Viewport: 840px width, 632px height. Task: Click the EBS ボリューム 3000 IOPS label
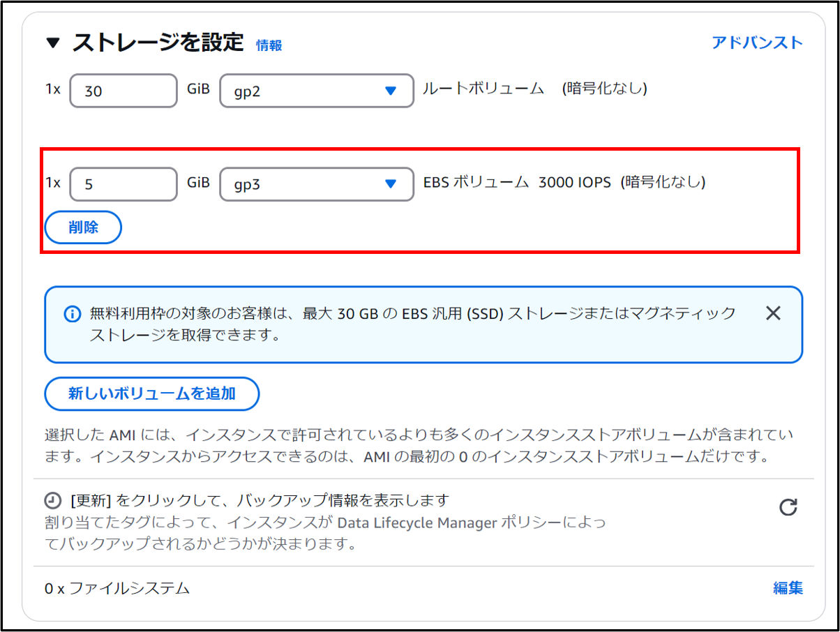click(517, 182)
